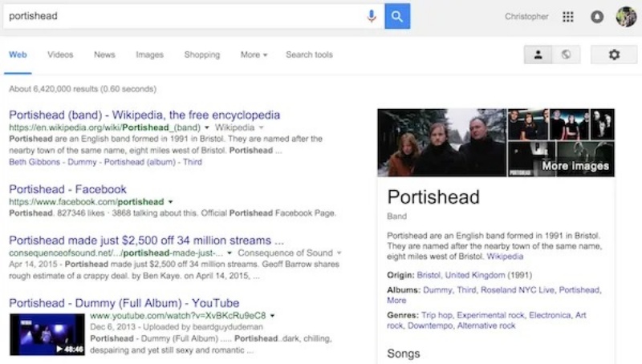Open the settings gear button
This screenshot has height=364, width=642.
click(614, 55)
